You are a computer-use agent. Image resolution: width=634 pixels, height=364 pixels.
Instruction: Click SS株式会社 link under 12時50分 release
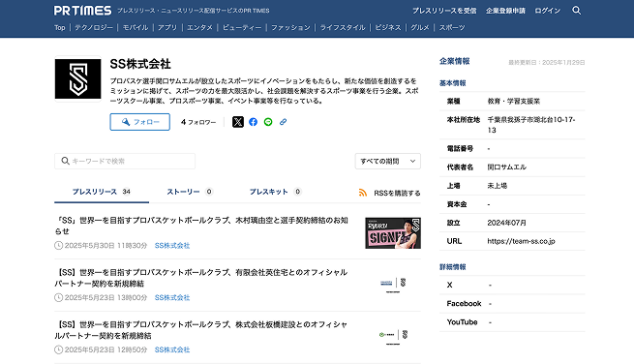click(172, 349)
